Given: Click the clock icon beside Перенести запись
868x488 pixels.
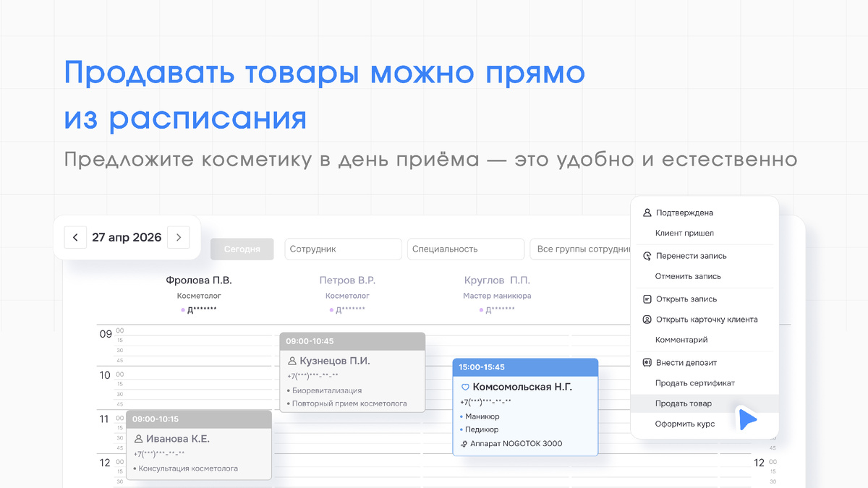Looking at the screenshot, I should 647,256.
